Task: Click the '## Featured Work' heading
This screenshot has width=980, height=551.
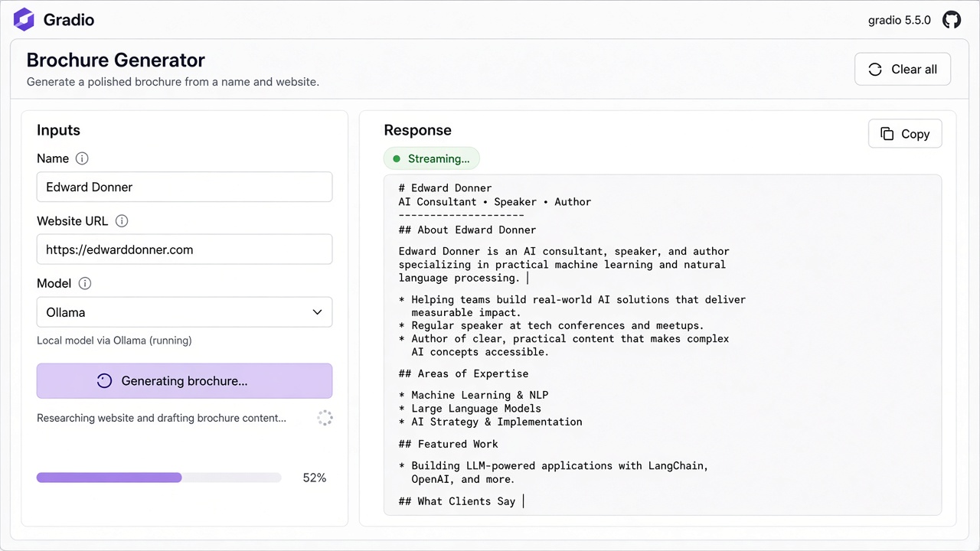Action: tap(449, 444)
